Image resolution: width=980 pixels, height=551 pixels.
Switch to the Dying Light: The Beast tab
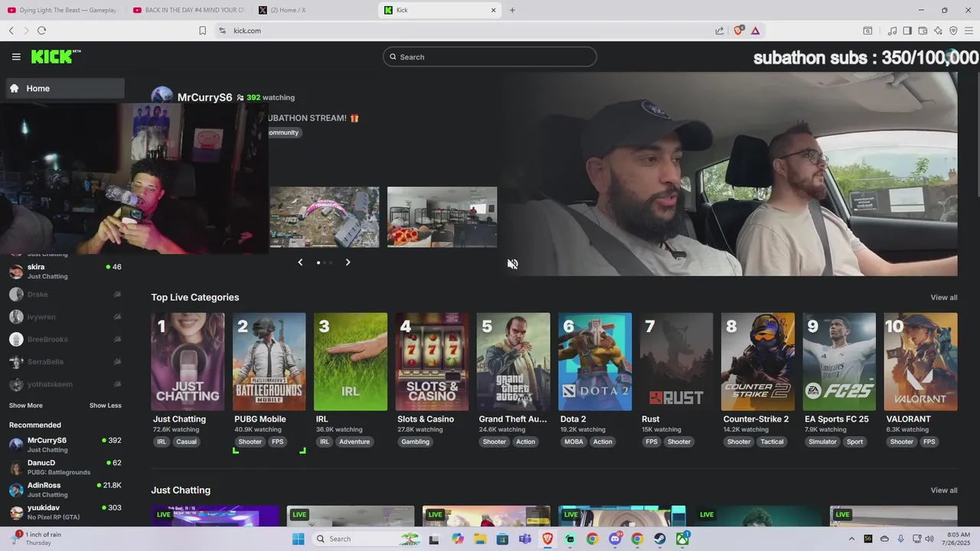pos(62,10)
